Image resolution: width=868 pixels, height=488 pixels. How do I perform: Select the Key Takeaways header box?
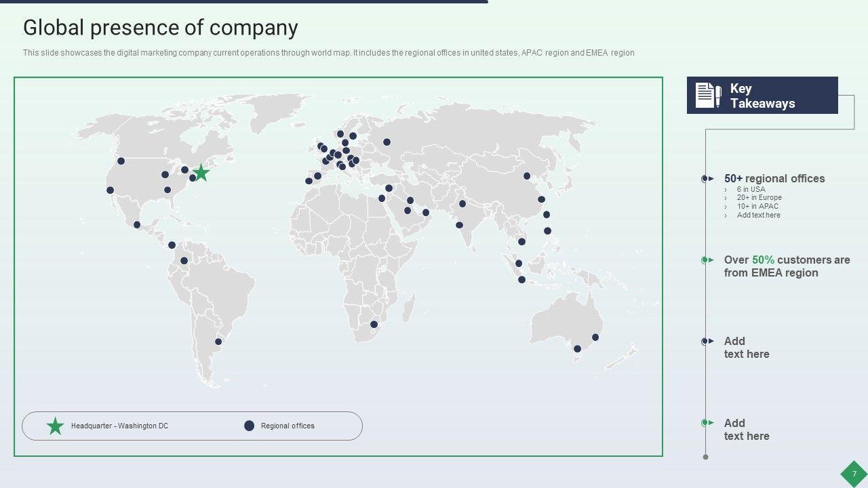click(x=762, y=96)
